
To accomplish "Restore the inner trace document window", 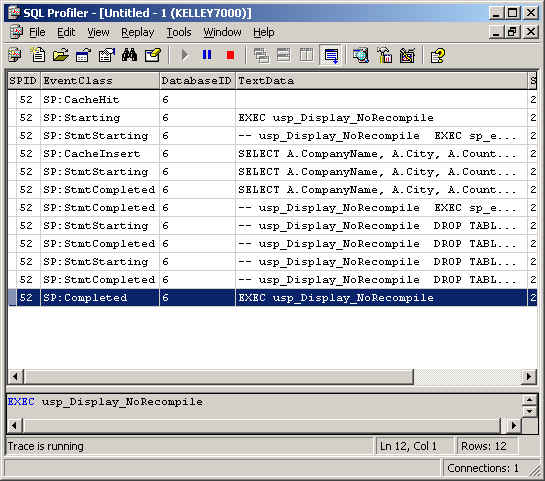I will pos(513,32).
